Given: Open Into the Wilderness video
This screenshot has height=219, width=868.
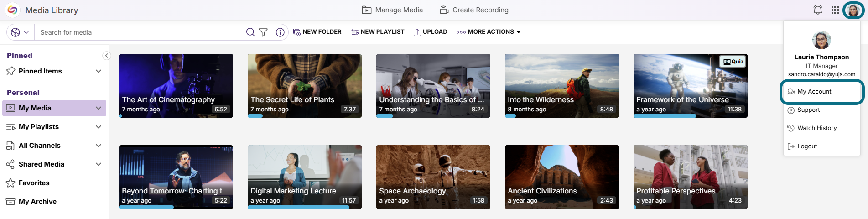Looking at the screenshot, I should [x=562, y=86].
